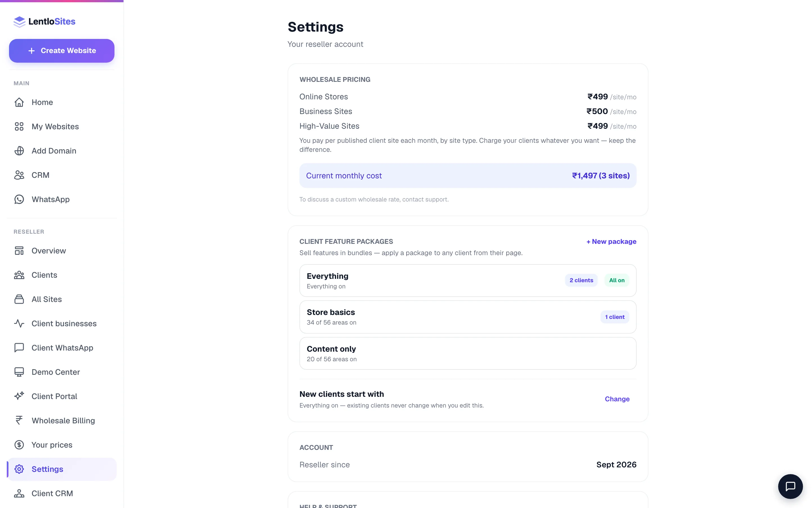
Task: Click the Current monthly cost banner
Action: pyautogui.click(x=468, y=176)
